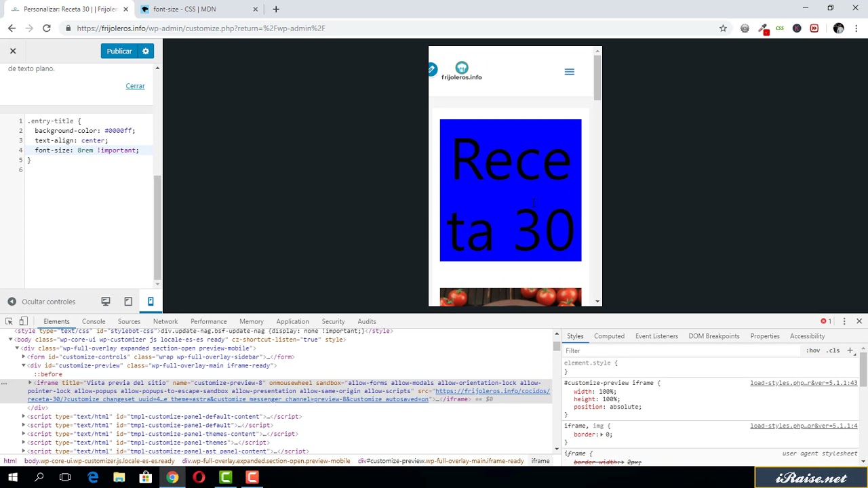
Task: Close the DevTools panel
Action: [x=859, y=321]
